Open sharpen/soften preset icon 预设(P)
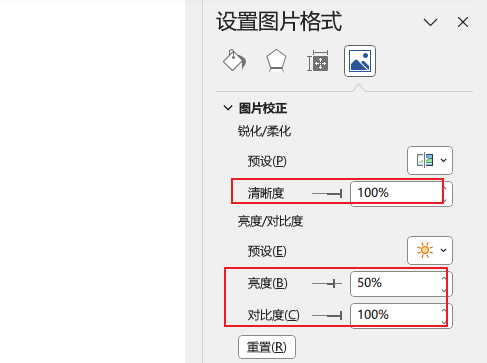487x363 pixels. [x=425, y=160]
